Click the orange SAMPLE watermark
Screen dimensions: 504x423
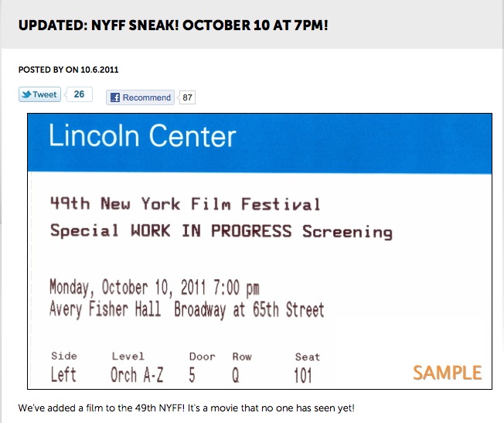447,374
